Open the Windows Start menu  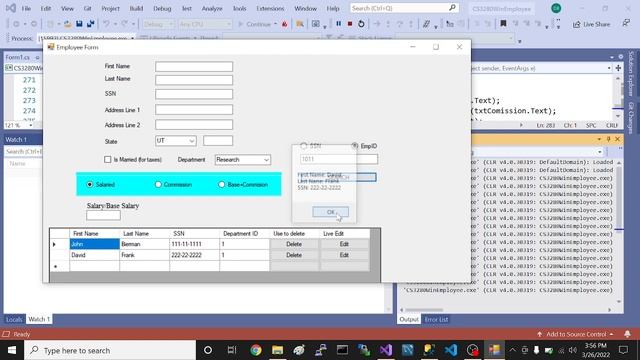coord(12,350)
